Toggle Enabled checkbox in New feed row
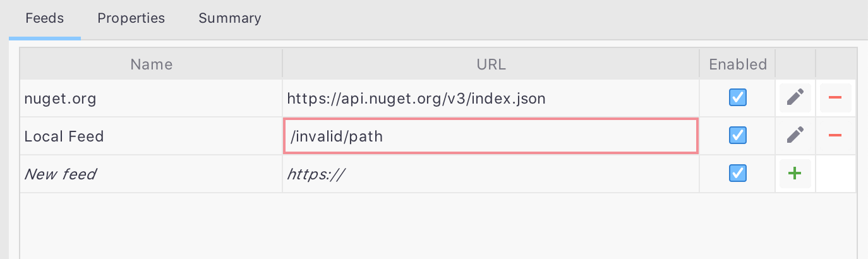Viewport: 868px width, 259px height. (737, 173)
